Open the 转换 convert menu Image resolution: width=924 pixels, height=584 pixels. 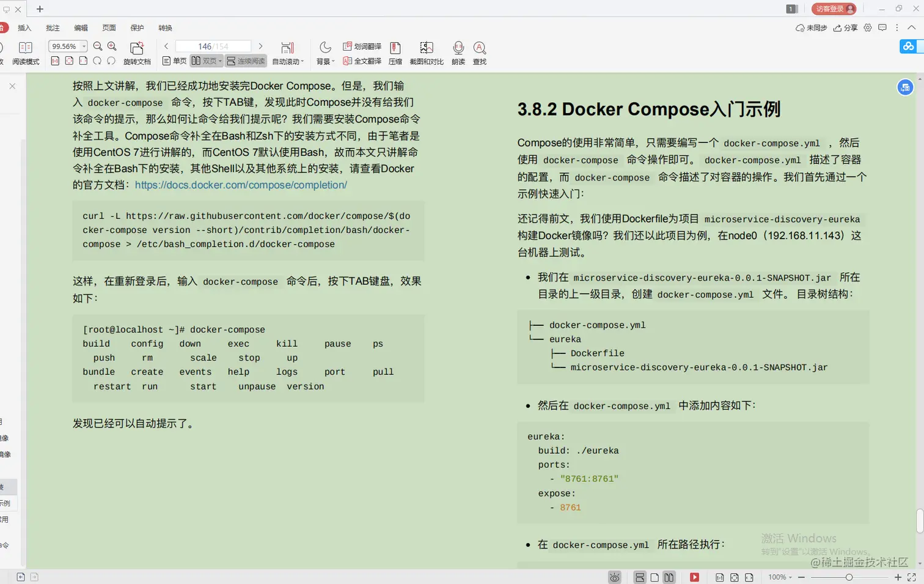[165, 28]
